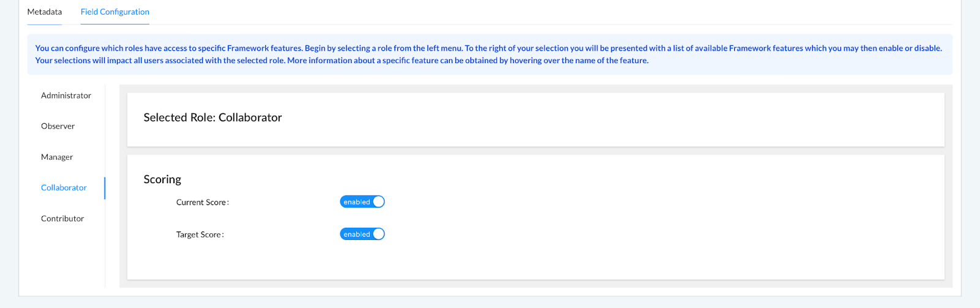Image resolution: width=980 pixels, height=308 pixels.
Task: Select the Manager role
Action: 57,157
